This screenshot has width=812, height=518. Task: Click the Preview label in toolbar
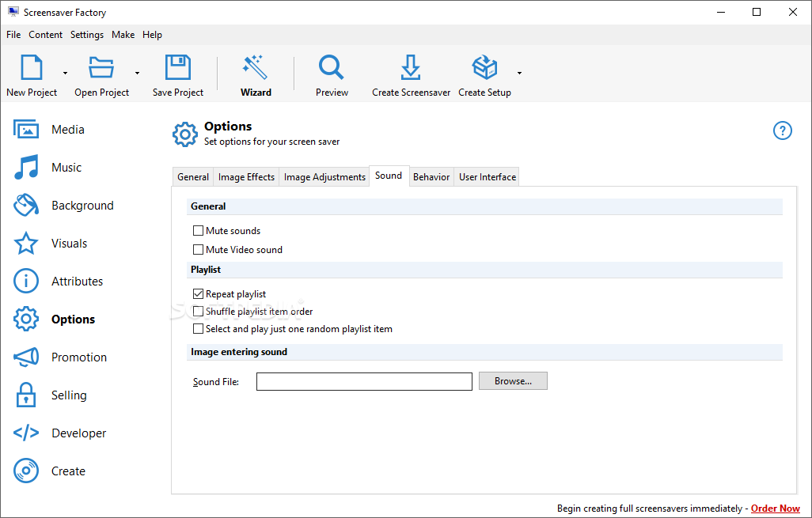332,92
